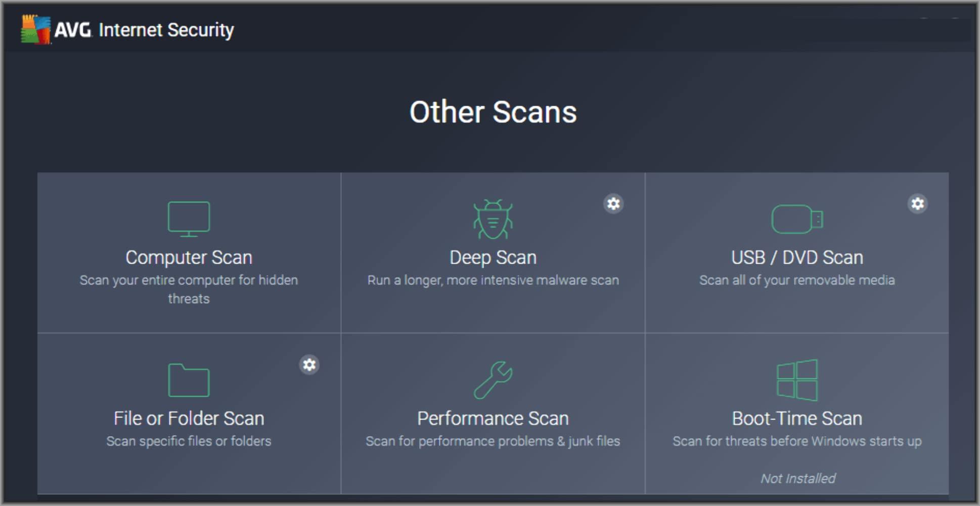Select the Deep Scan tile description text

pos(492,280)
